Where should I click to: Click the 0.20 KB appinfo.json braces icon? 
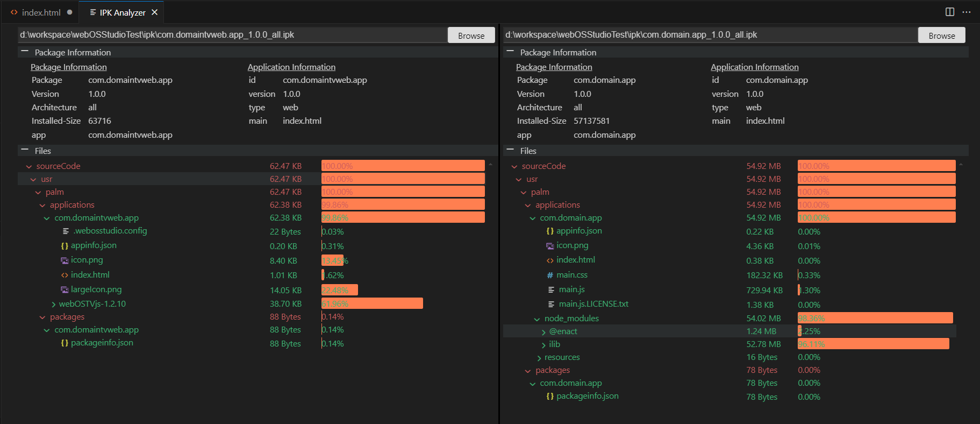point(65,246)
